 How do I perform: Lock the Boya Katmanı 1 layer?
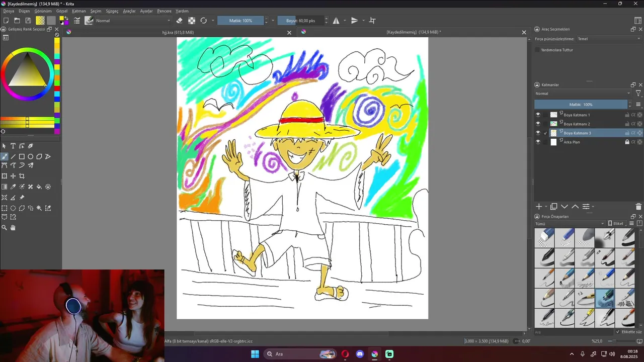pos(627,115)
